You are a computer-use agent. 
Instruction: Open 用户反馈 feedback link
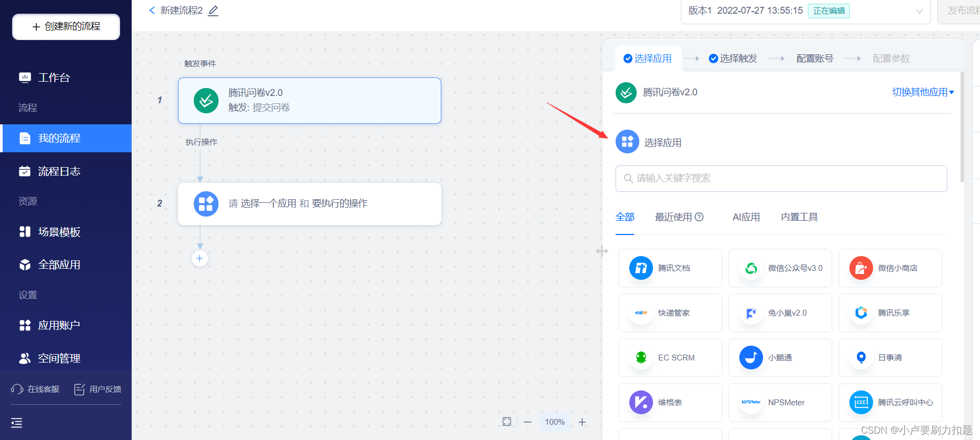(98, 389)
